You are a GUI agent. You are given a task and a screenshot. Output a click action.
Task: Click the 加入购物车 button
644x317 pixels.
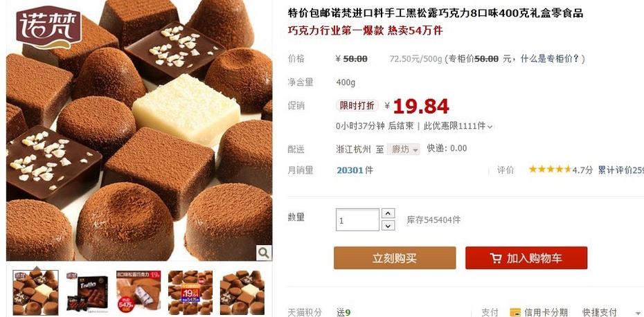tap(526, 258)
